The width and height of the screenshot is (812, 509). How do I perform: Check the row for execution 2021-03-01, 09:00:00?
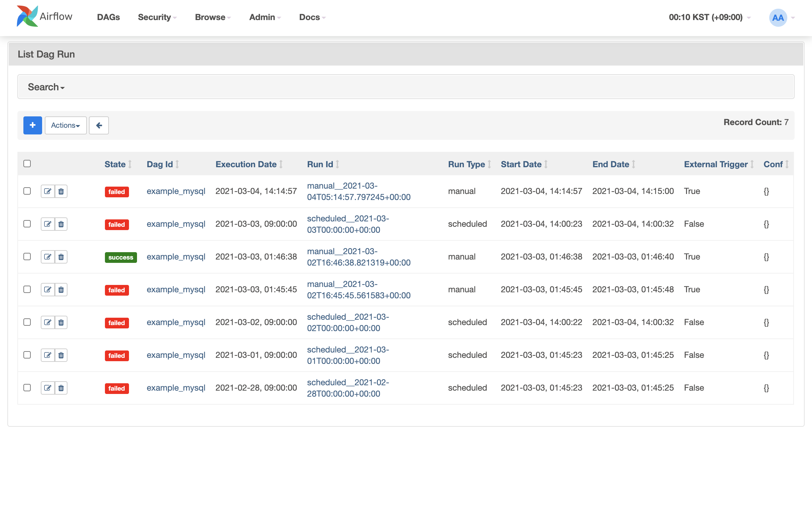click(27, 355)
